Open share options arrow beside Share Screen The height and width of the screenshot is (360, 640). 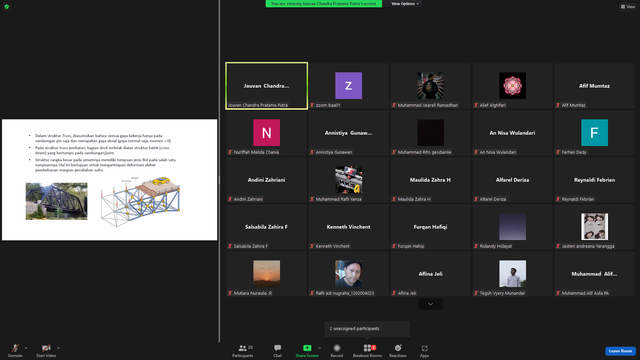[320, 348]
